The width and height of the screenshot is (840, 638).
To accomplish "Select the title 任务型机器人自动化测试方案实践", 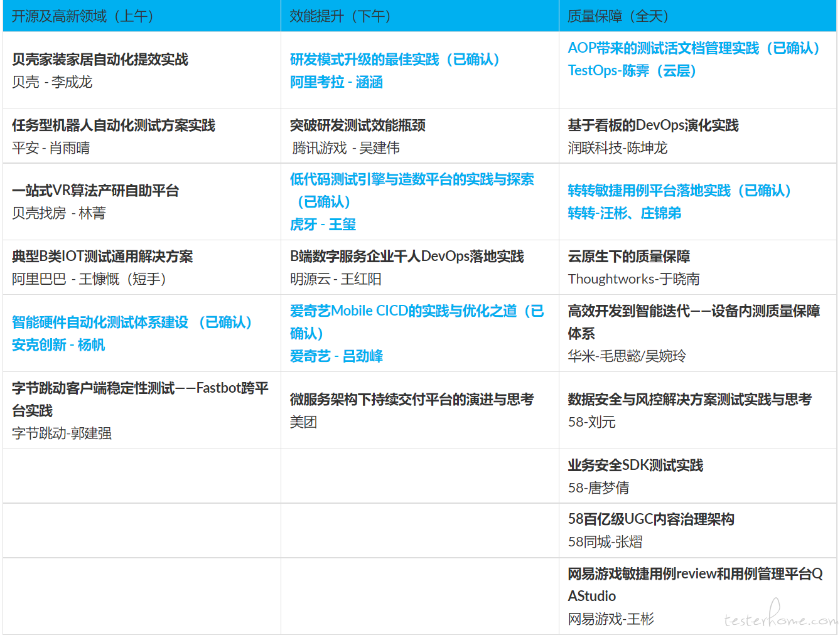I will [114, 125].
